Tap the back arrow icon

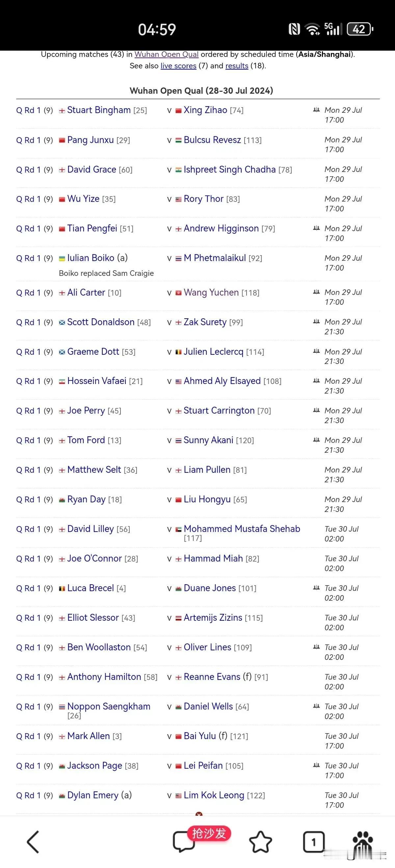pyautogui.click(x=33, y=842)
